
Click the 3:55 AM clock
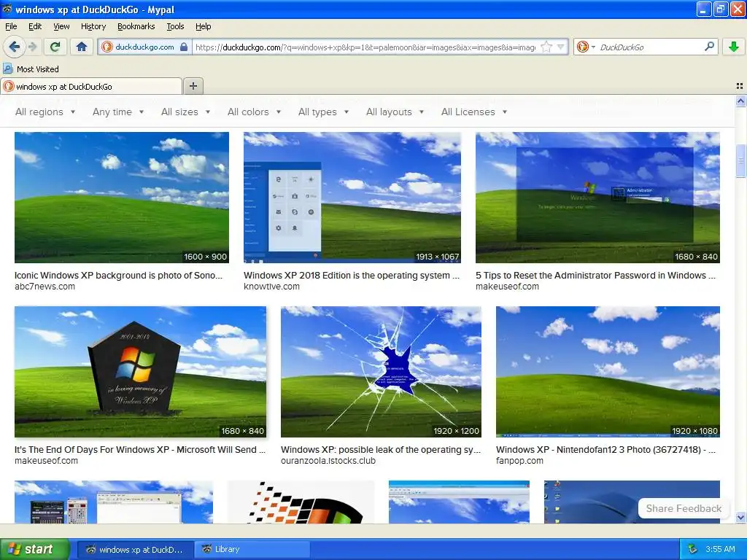pos(720,549)
